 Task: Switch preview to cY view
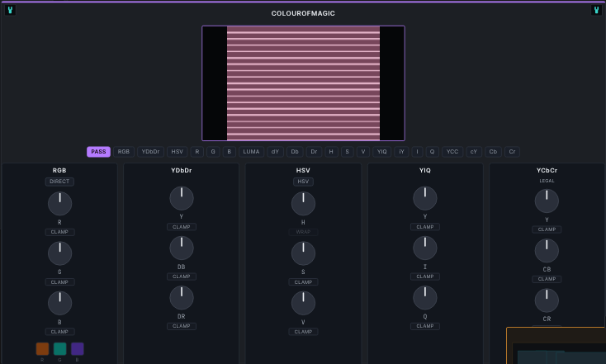click(x=474, y=152)
